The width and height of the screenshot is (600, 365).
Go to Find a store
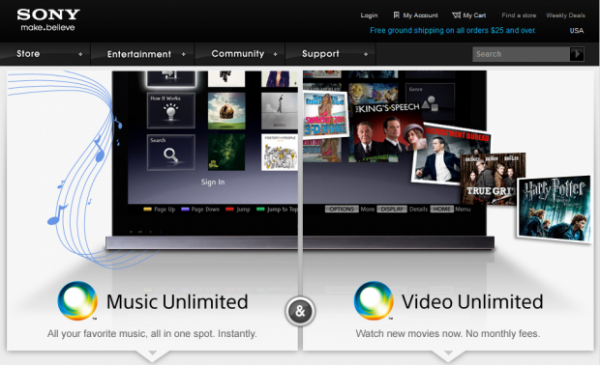[518, 15]
